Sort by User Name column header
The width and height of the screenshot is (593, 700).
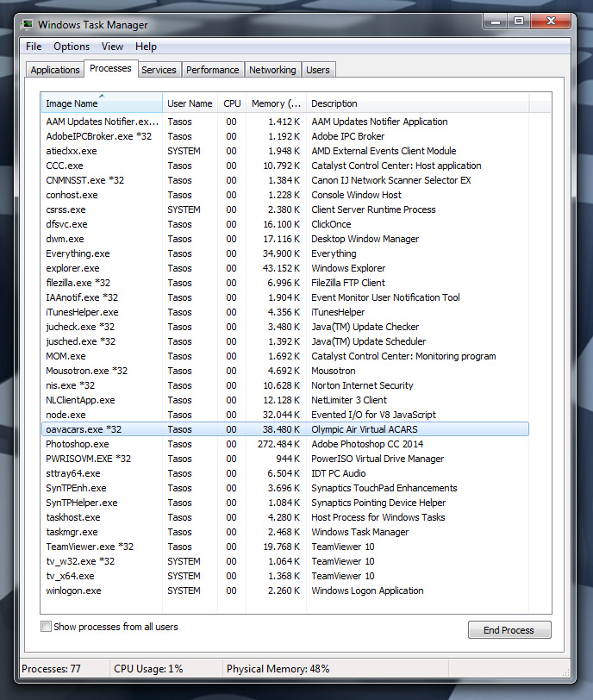190,103
